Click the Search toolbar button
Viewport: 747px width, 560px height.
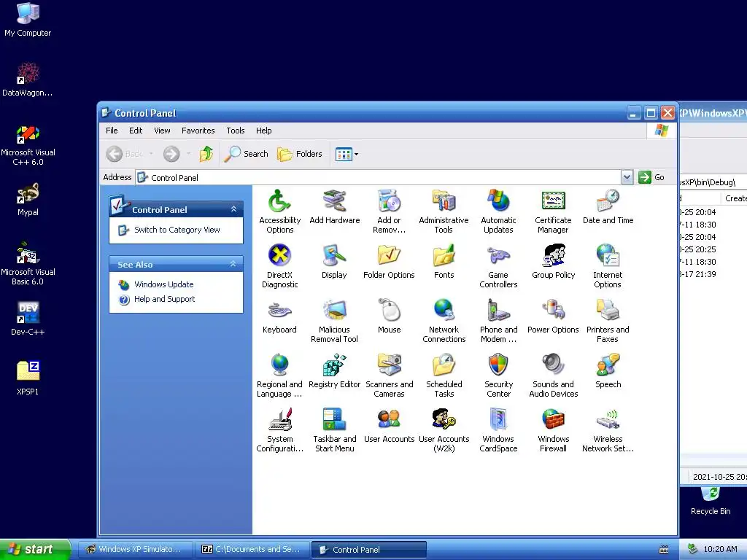tap(247, 154)
